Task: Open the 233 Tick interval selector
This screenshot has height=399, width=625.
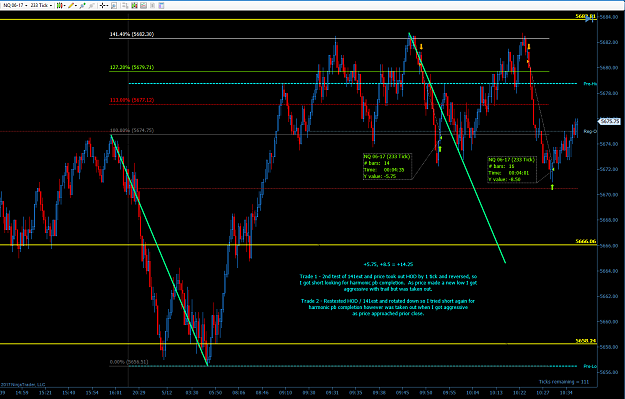Action: pyautogui.click(x=41, y=5)
